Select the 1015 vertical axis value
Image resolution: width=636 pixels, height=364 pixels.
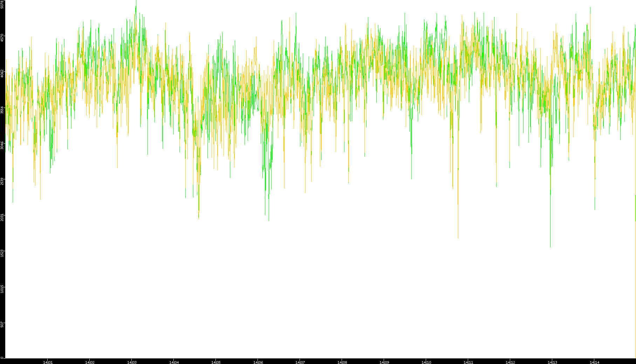click(x=2, y=289)
